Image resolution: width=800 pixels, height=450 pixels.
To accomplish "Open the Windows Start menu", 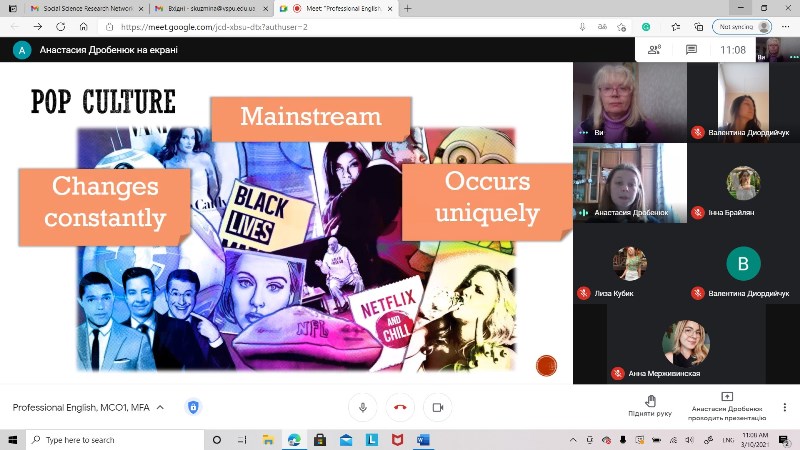I will (13, 440).
